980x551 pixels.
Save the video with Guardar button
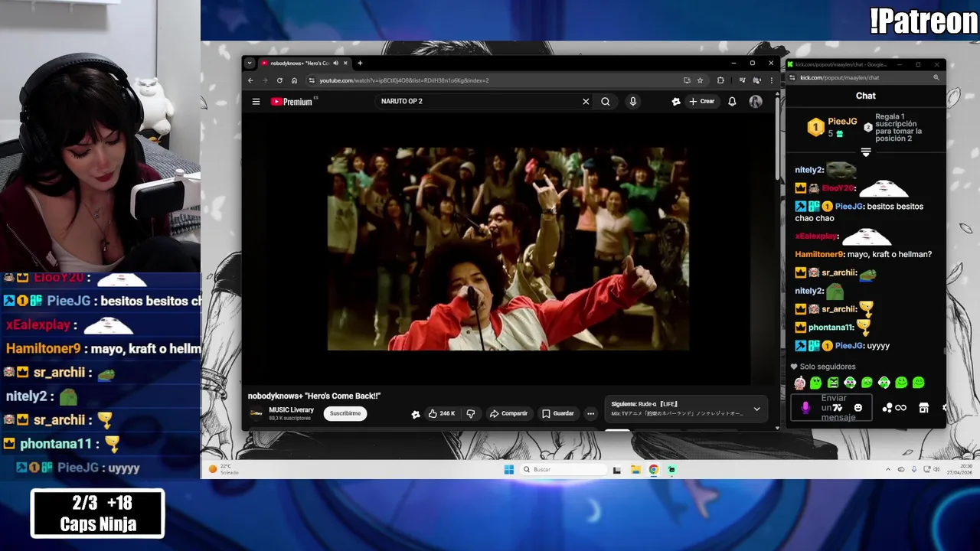click(x=557, y=413)
